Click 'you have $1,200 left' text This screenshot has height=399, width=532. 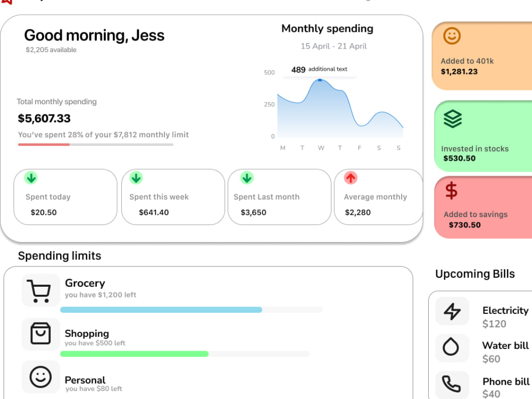coord(101,295)
